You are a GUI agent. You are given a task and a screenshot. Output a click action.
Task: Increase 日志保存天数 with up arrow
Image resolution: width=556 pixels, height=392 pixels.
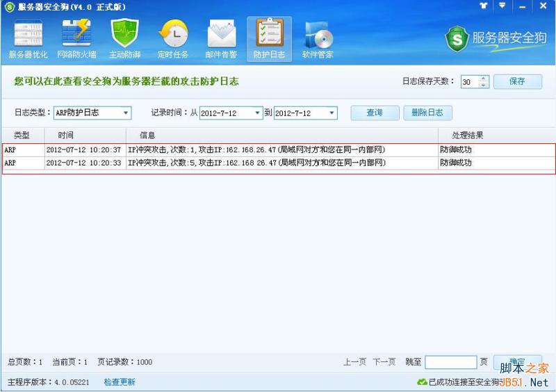click(x=483, y=79)
